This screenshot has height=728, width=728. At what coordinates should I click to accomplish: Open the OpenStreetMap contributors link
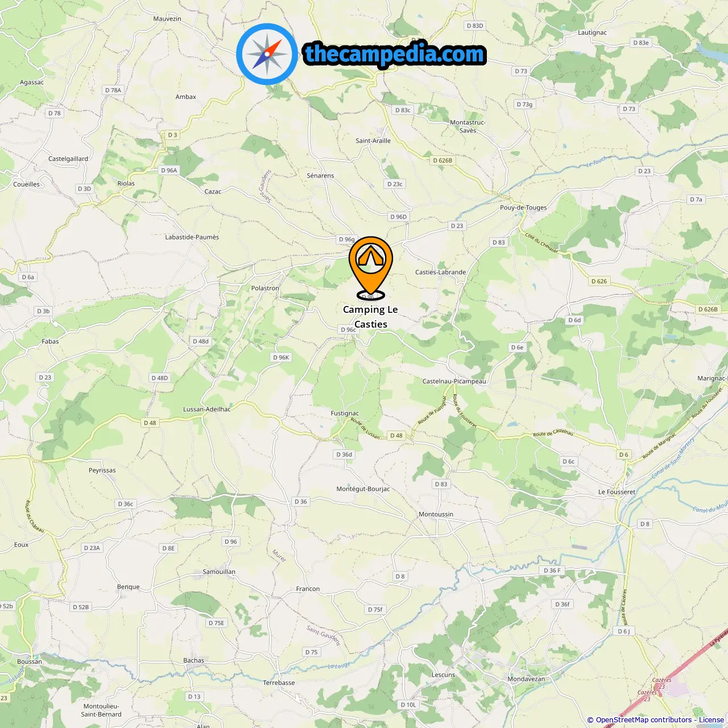click(643, 720)
